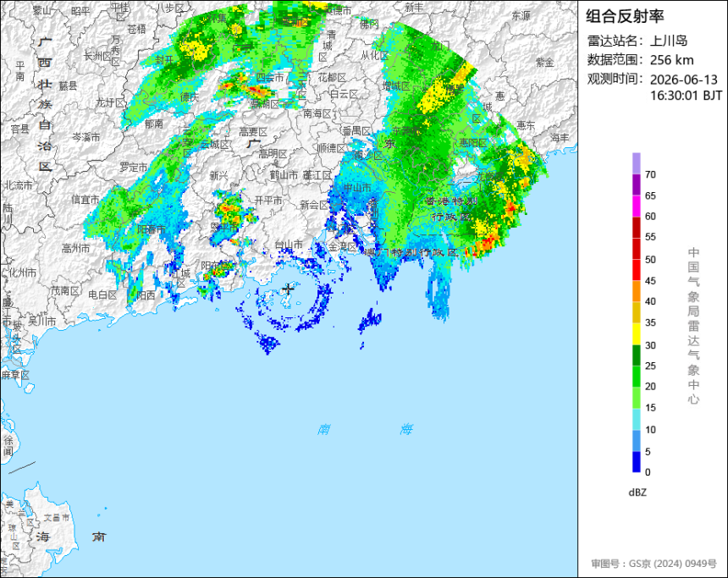
Task: Click the legend value '70'
Action: coord(650,174)
